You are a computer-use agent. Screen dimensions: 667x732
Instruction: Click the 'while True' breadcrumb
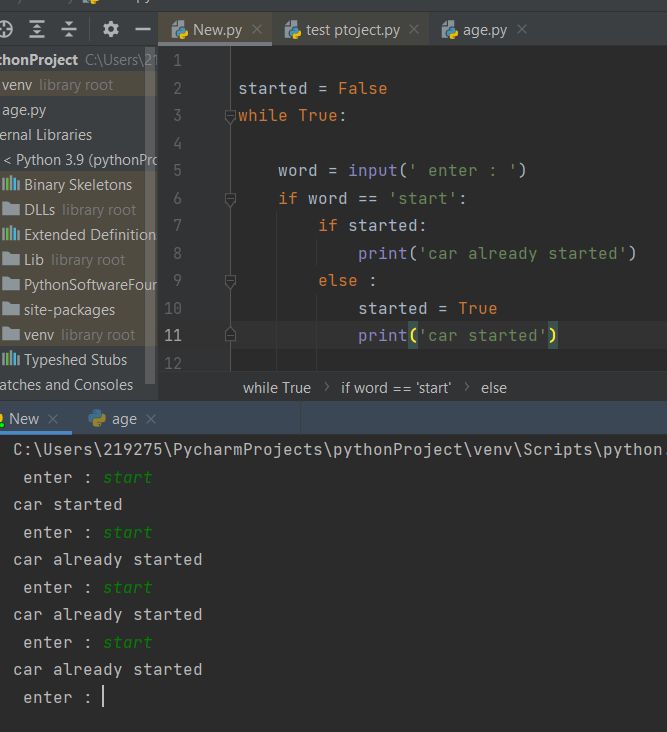coord(277,387)
